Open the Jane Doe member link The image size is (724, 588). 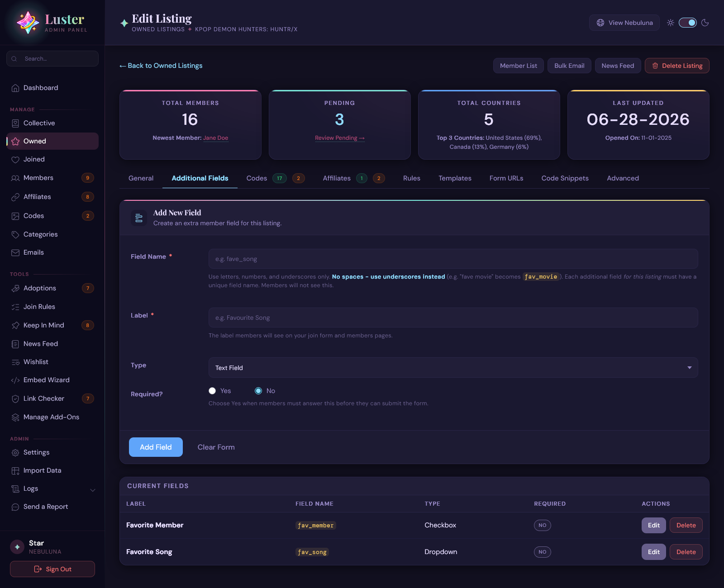215,138
